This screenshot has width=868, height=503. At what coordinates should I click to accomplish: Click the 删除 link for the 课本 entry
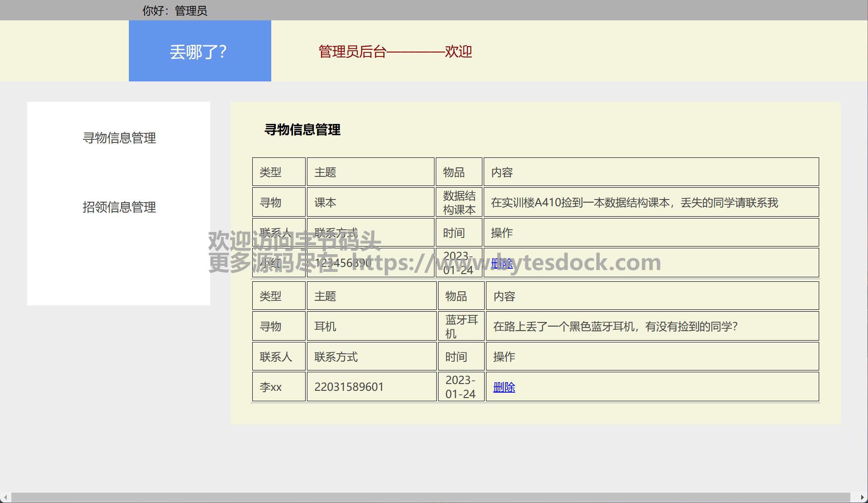click(502, 263)
